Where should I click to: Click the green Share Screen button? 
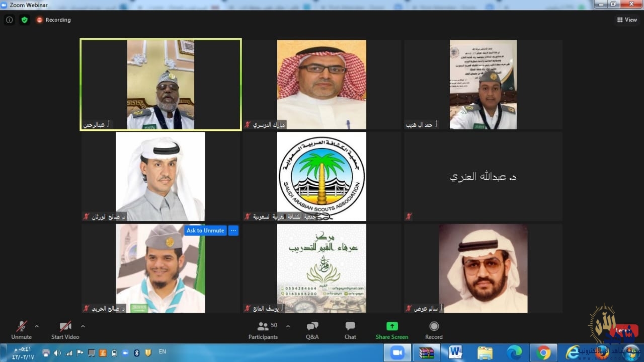coord(391,330)
